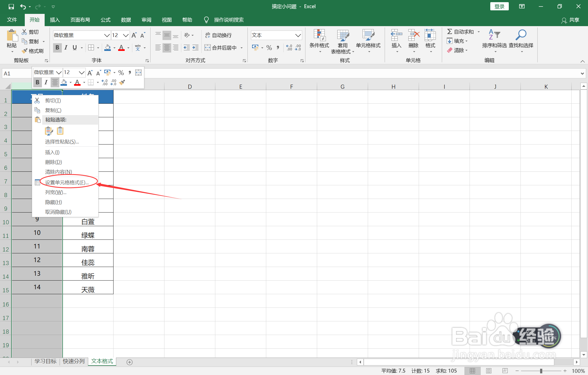Toggle Italic in the floating mini toolbar
This screenshot has height=375, width=588.
pos(46,82)
